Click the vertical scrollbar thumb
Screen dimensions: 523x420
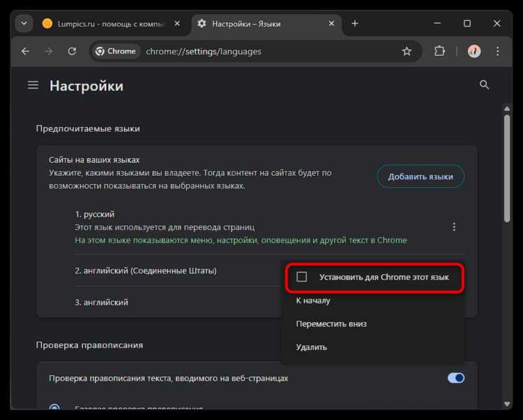507,168
